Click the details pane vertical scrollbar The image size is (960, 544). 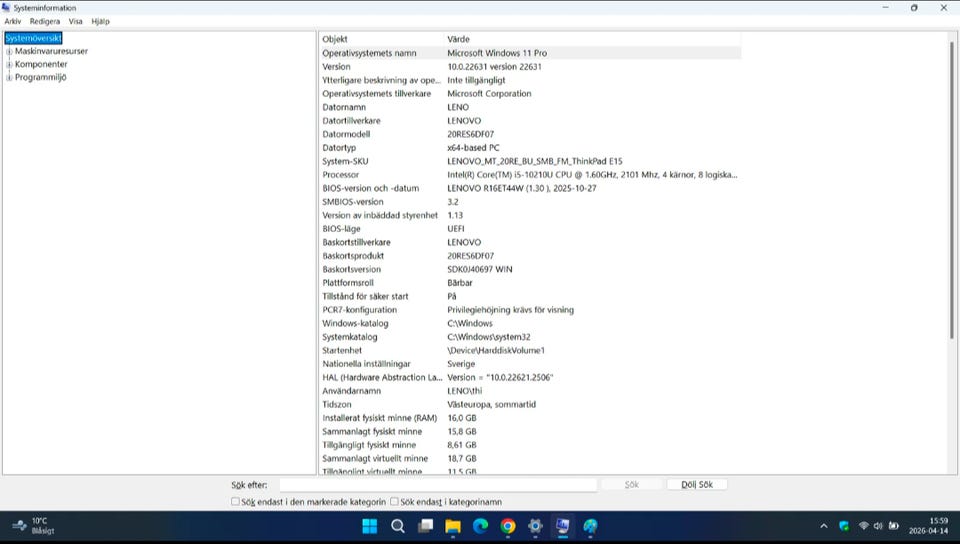(x=952, y=190)
